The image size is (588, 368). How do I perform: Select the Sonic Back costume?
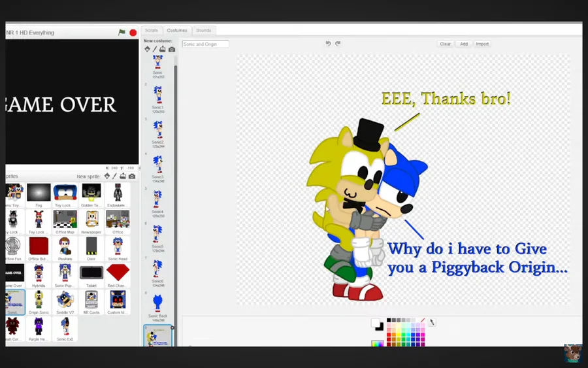(x=158, y=308)
